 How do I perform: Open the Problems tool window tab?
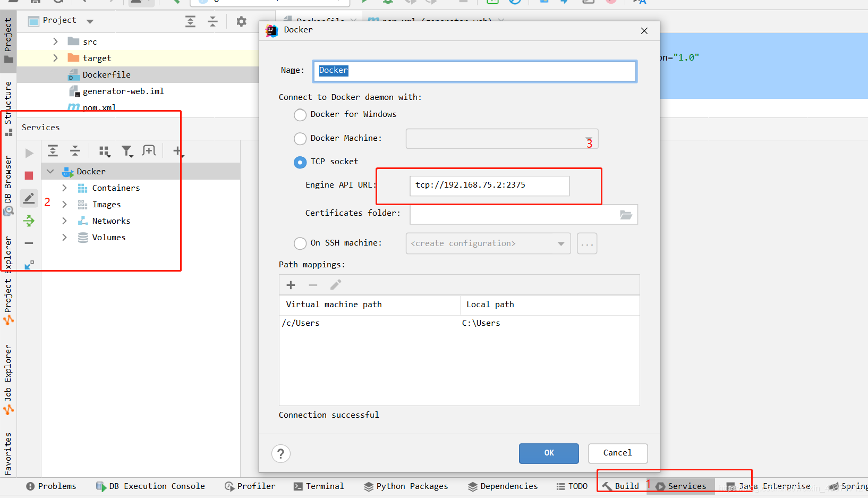[x=51, y=486]
